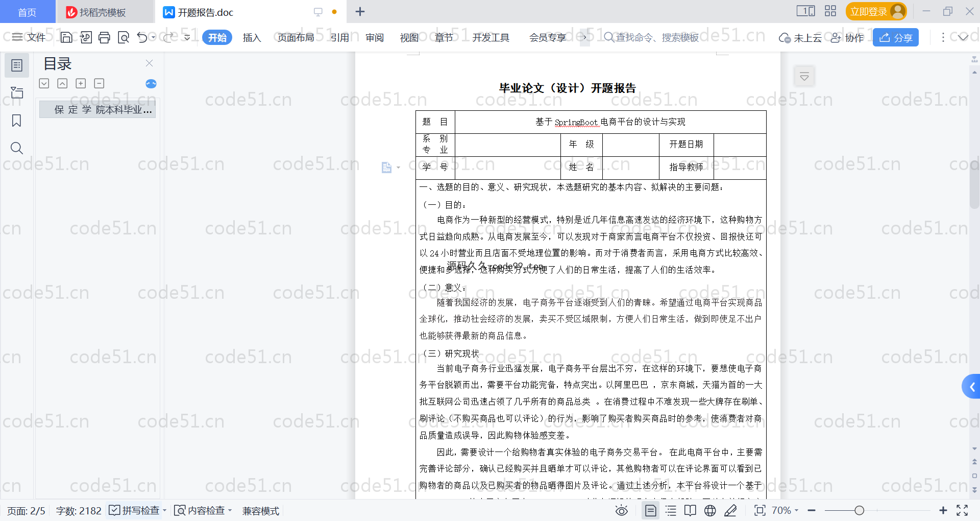Click the blue 分享 share button
980x521 pixels.
pos(896,37)
